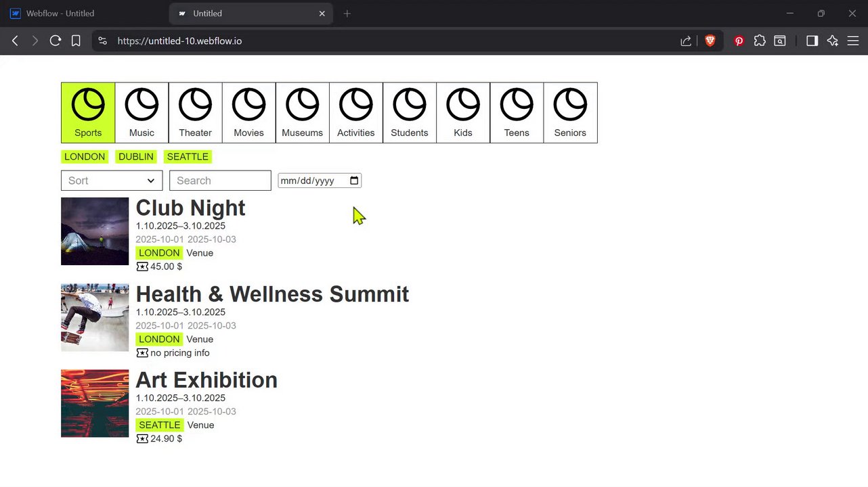
Task: Filter by the DUBLIN city tag
Action: (136, 157)
